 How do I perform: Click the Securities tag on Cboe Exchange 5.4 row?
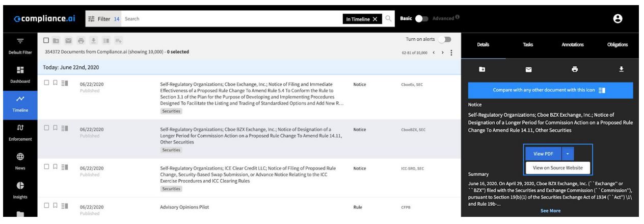pos(170,111)
